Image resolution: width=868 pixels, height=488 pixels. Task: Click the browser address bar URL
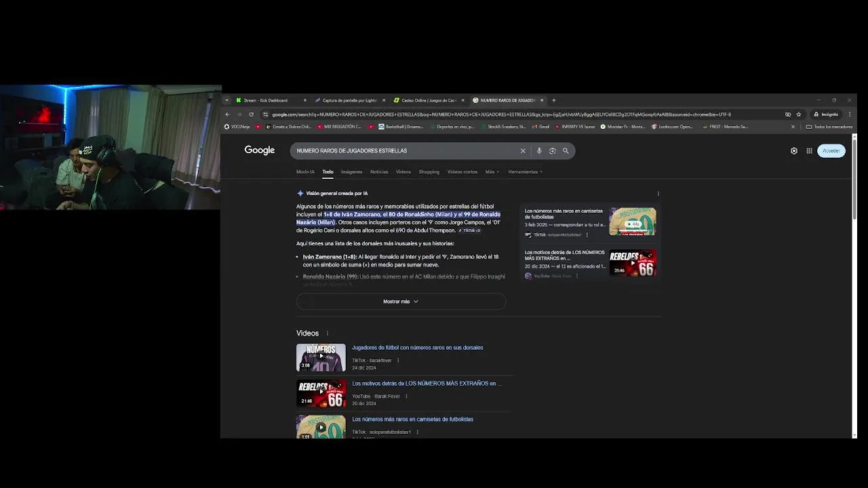(502, 115)
